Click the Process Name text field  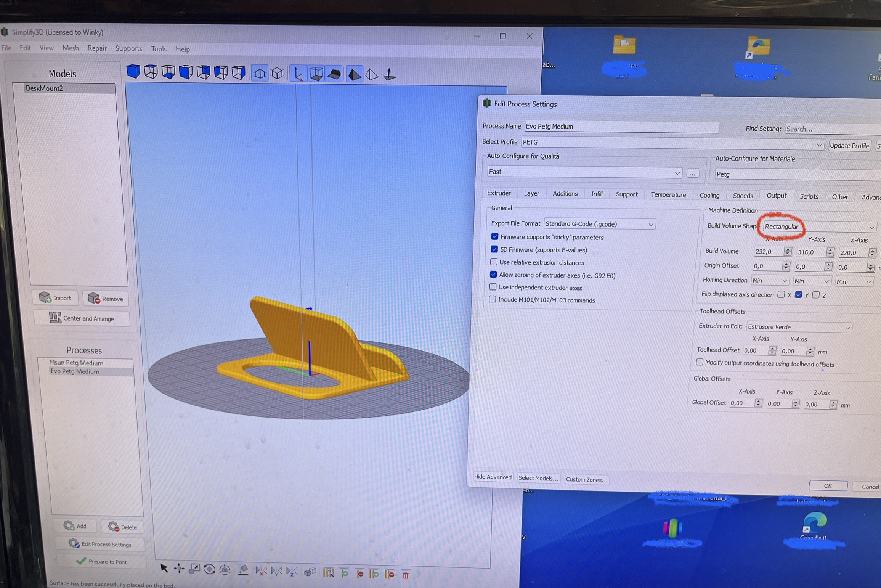pyautogui.click(x=621, y=127)
